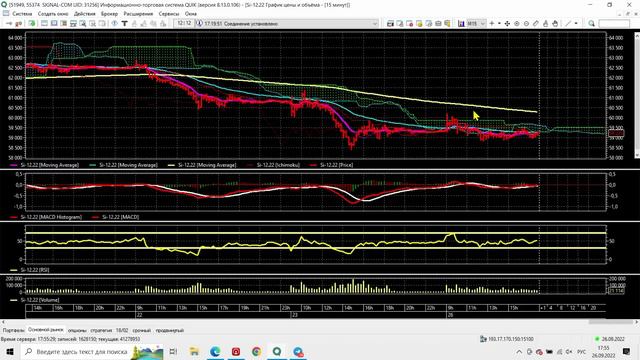Click the yellow Moving Average legend label

point(207,165)
